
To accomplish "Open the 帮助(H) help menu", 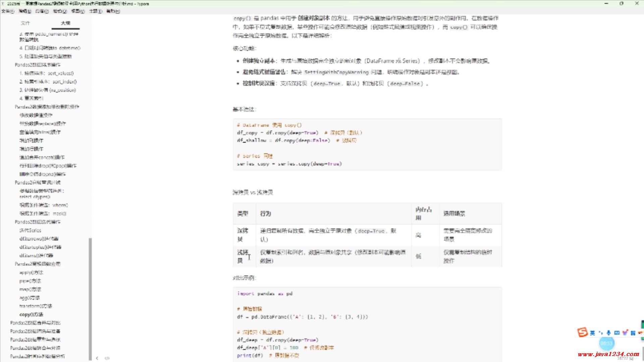I will point(113,11).
